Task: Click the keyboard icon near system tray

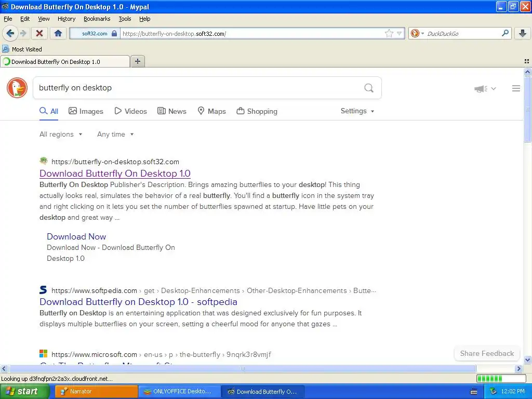Action: click(474, 392)
